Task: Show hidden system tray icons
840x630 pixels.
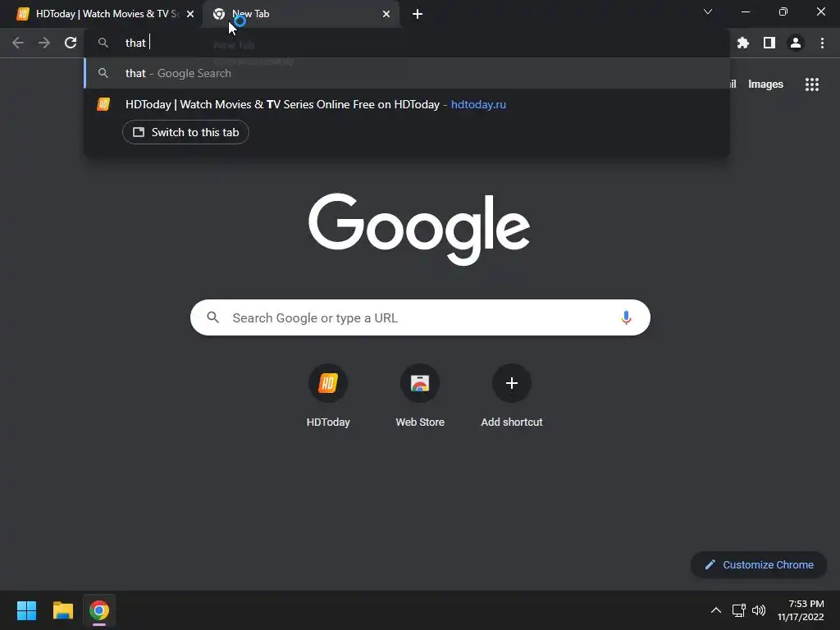Action: coord(715,610)
